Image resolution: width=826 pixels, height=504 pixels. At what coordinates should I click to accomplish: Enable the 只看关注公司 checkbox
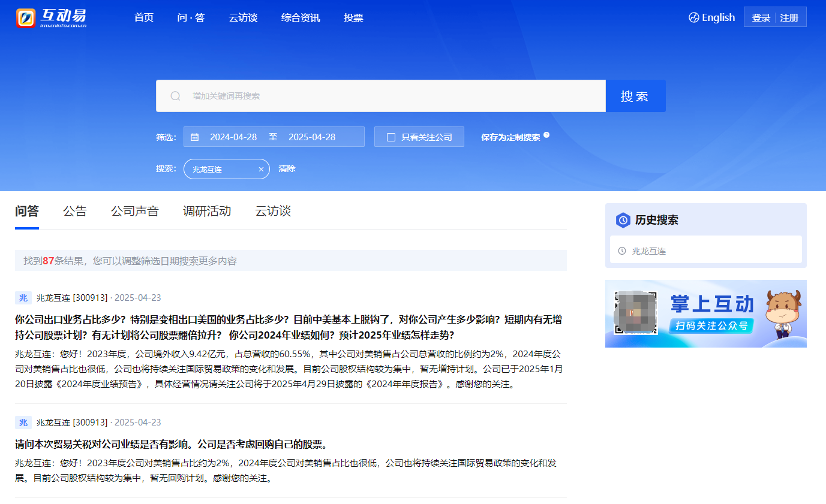point(391,137)
